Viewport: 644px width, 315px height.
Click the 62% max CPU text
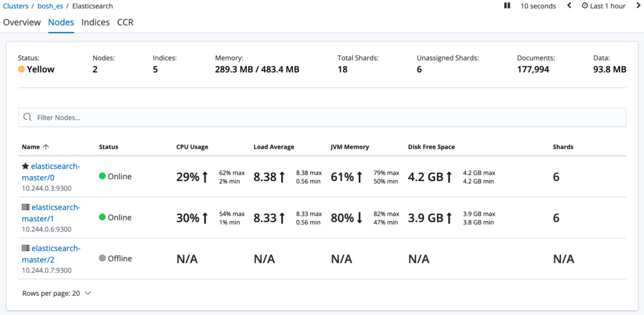pos(231,173)
